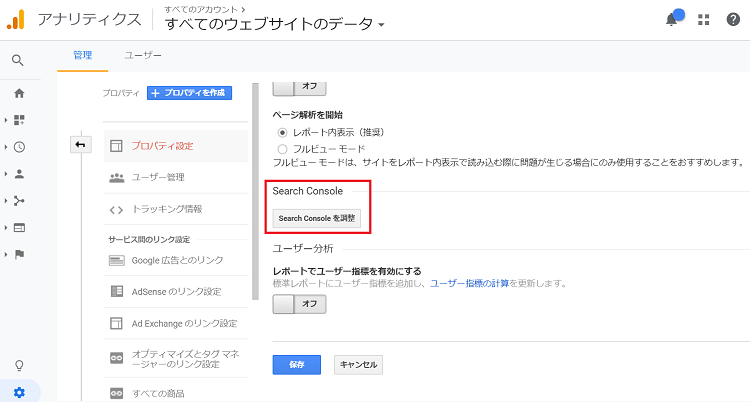This screenshot has height=402, width=750.
Task: Open the Audience person icon
Action: point(19,174)
